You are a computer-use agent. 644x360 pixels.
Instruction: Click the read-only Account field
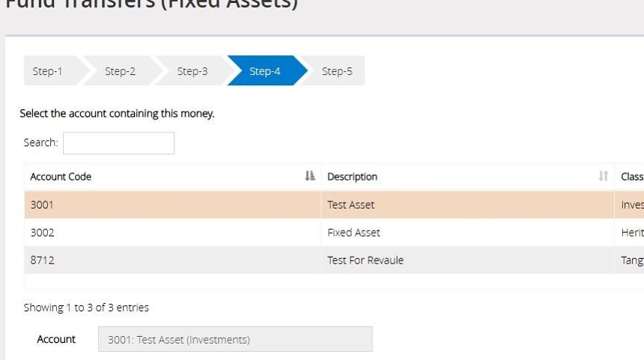234,340
